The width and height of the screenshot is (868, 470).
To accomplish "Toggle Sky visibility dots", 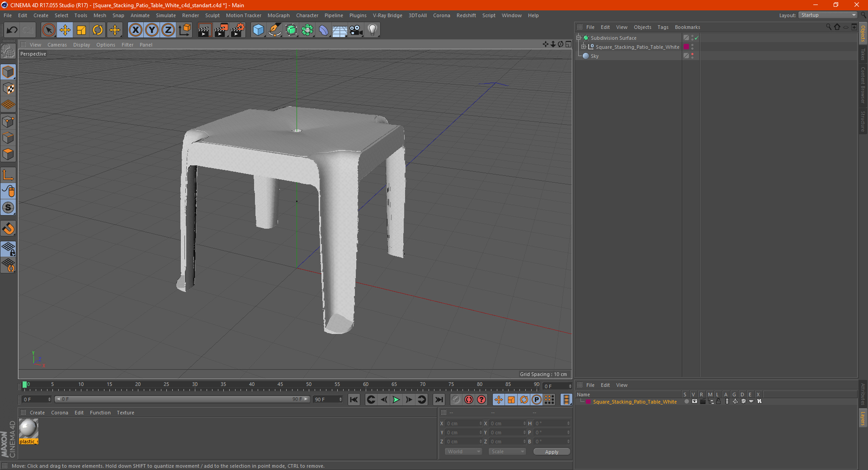I will [692, 56].
